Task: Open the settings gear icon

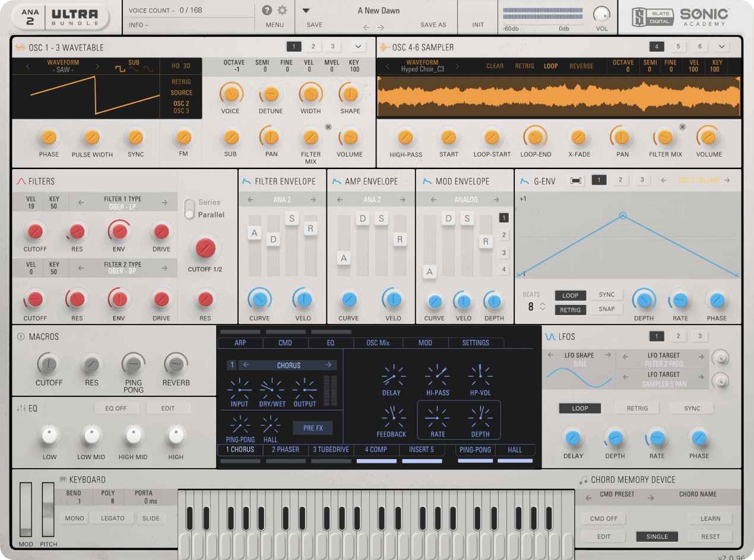Action: pos(282,10)
